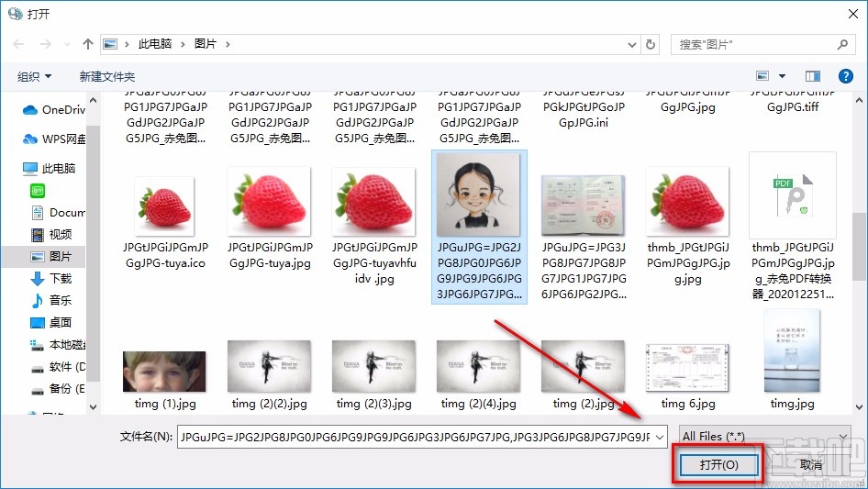This screenshot has height=489, width=868.
Task: Click the 文件名 filename input field
Action: click(415, 437)
